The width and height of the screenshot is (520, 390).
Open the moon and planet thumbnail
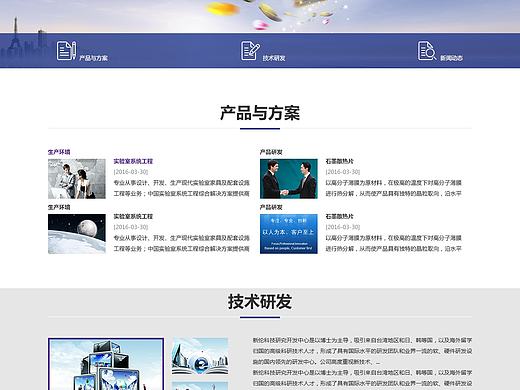click(x=77, y=234)
